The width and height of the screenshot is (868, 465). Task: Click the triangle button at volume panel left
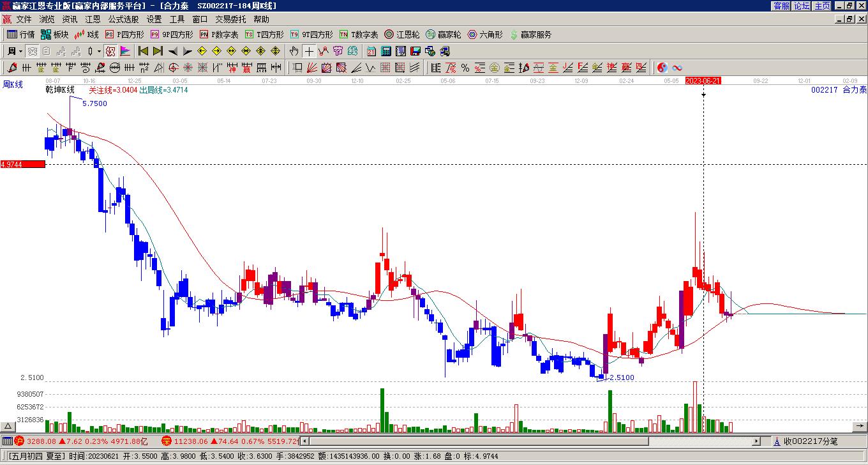point(8,426)
